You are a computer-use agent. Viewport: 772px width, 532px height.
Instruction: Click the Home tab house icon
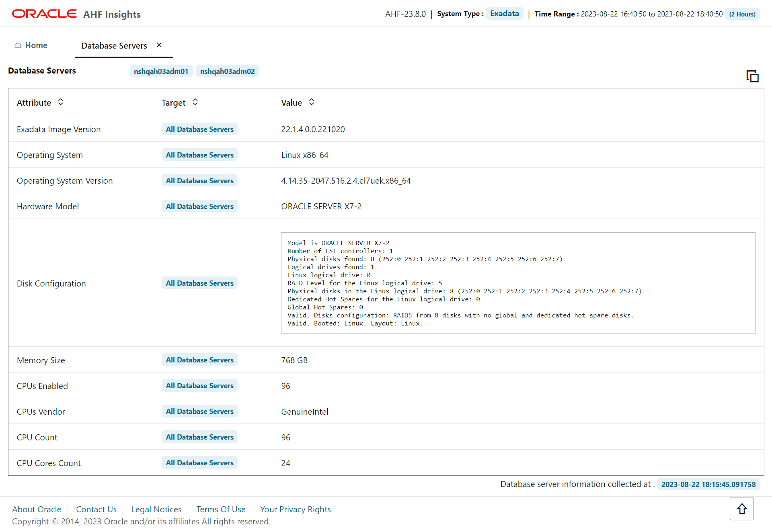point(18,45)
